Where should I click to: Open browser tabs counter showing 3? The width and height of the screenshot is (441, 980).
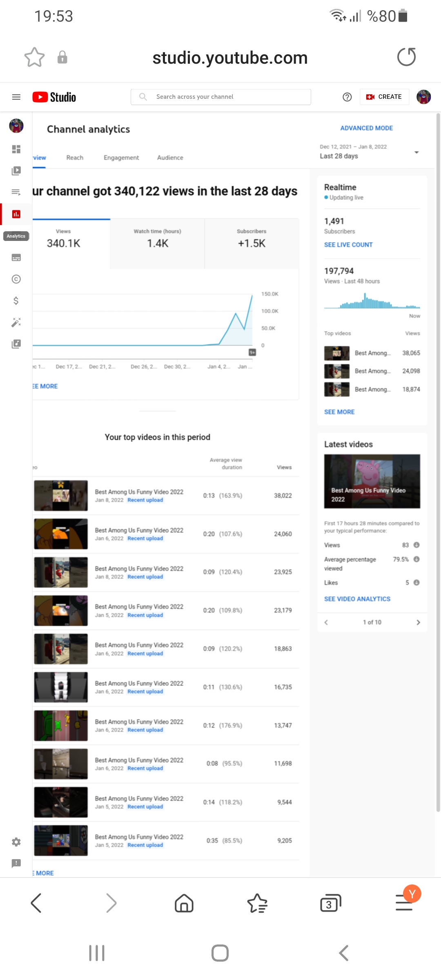click(330, 903)
